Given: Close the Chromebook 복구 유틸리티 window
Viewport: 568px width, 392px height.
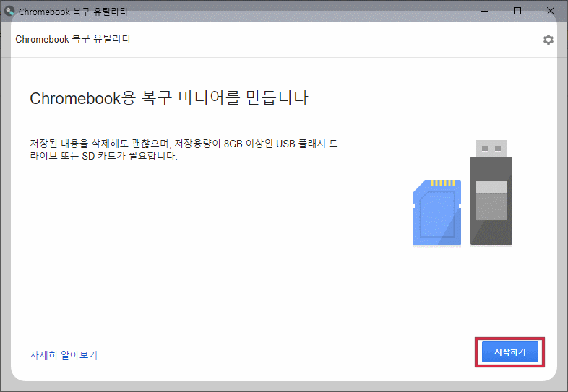Looking at the screenshot, I should [x=550, y=12].
